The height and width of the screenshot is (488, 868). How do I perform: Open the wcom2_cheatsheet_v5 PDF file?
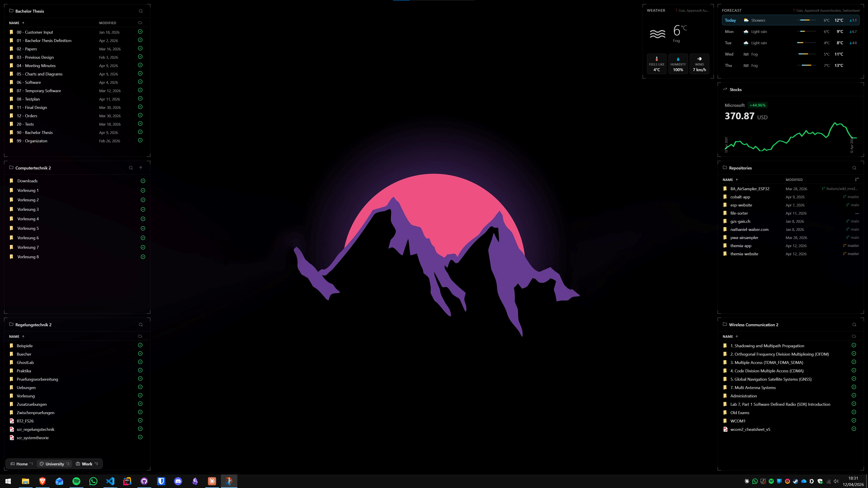[x=750, y=429]
